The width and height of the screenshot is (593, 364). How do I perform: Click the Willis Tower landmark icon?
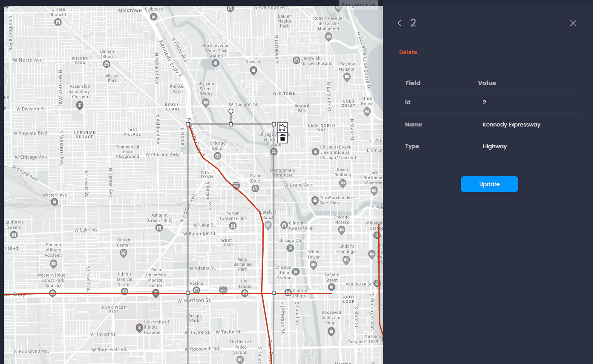pos(314,265)
